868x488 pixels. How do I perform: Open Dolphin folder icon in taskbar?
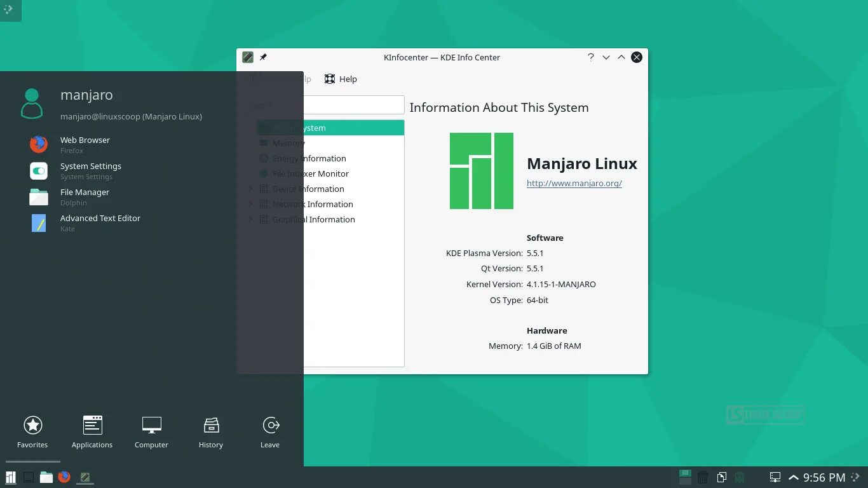[x=46, y=477]
